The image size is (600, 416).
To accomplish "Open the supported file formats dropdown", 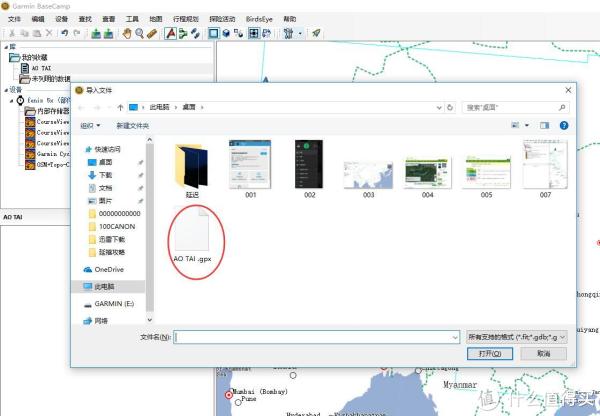I will 517,337.
